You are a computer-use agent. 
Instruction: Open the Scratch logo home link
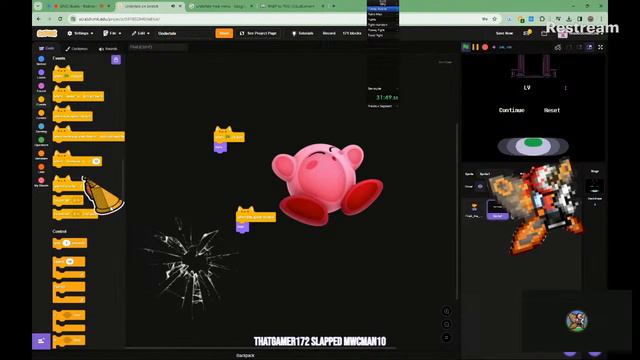(47, 33)
